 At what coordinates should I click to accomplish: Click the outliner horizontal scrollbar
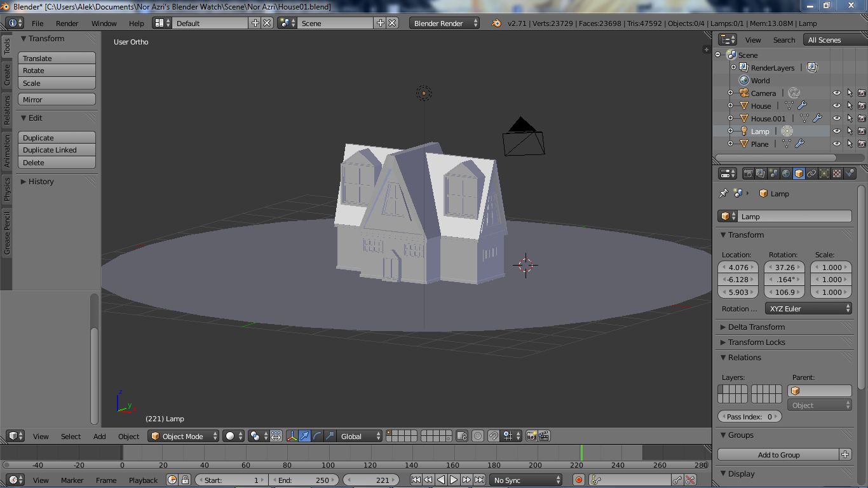click(775, 157)
